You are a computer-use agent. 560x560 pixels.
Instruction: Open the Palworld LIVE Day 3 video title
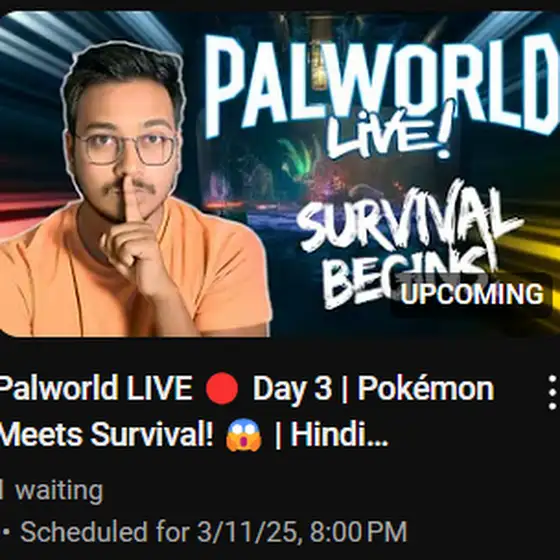coord(246,411)
